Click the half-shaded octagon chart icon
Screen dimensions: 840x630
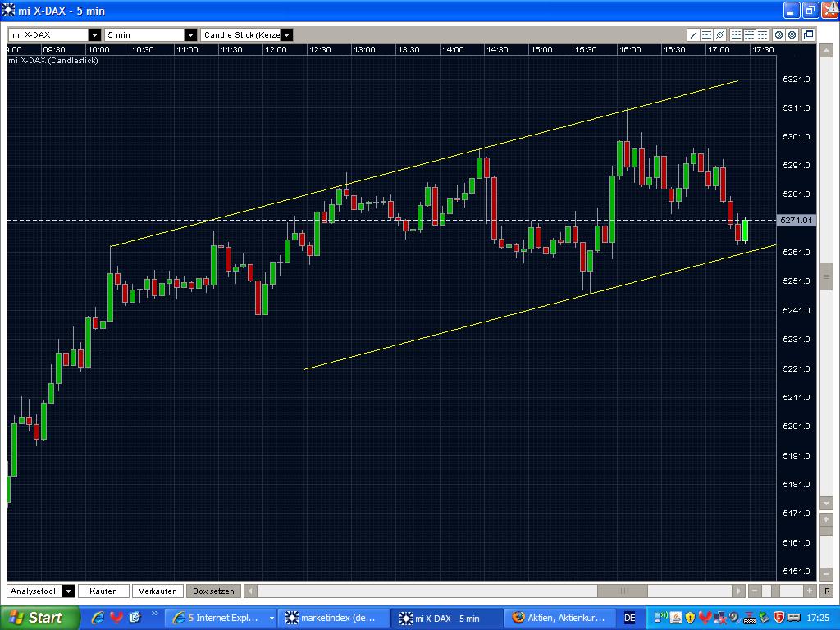point(779,35)
